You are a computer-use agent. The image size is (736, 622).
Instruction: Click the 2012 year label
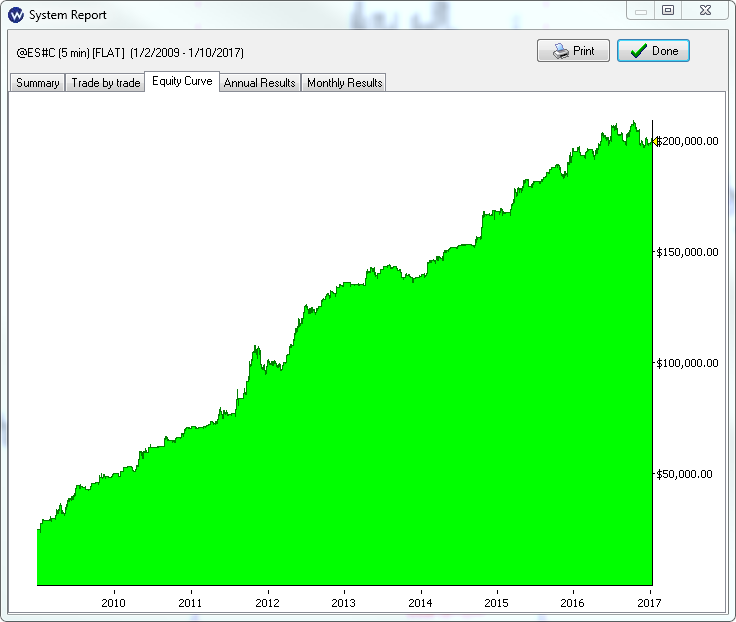coord(267,603)
